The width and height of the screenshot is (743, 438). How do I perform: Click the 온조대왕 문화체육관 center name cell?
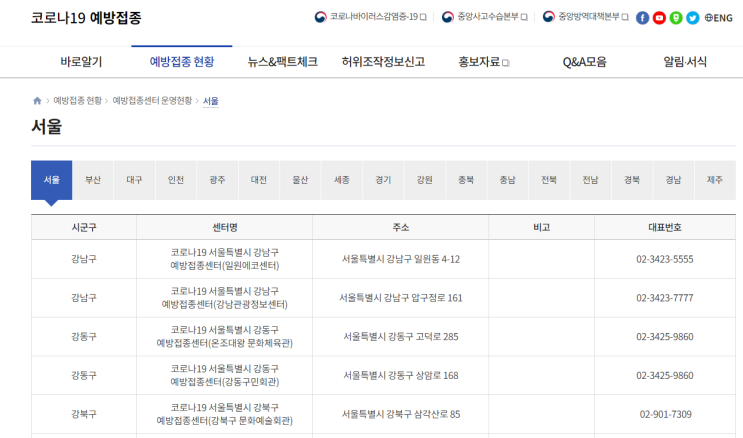coord(225,337)
